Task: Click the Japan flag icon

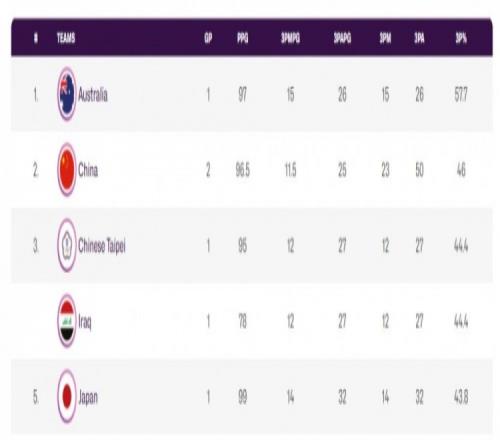Action: pos(67,397)
